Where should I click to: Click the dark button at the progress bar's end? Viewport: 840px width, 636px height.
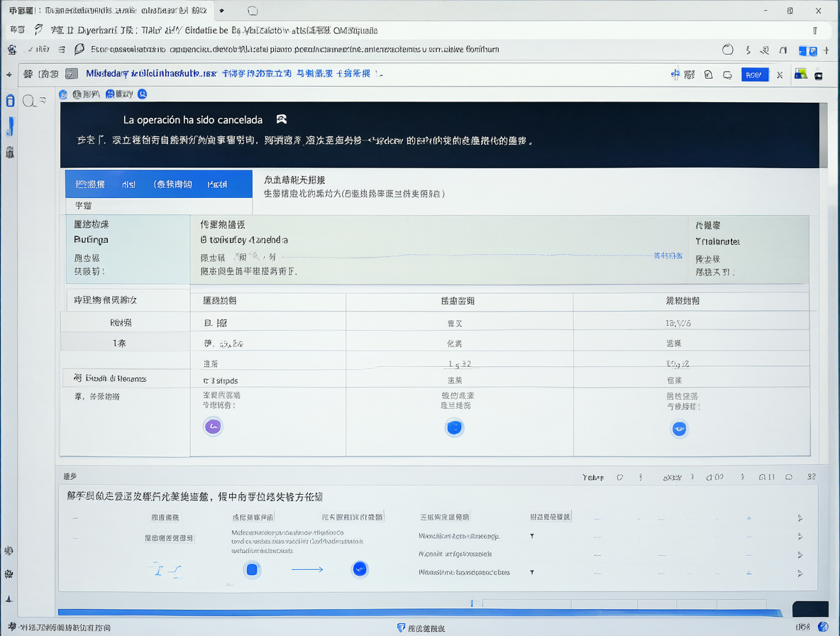810,609
